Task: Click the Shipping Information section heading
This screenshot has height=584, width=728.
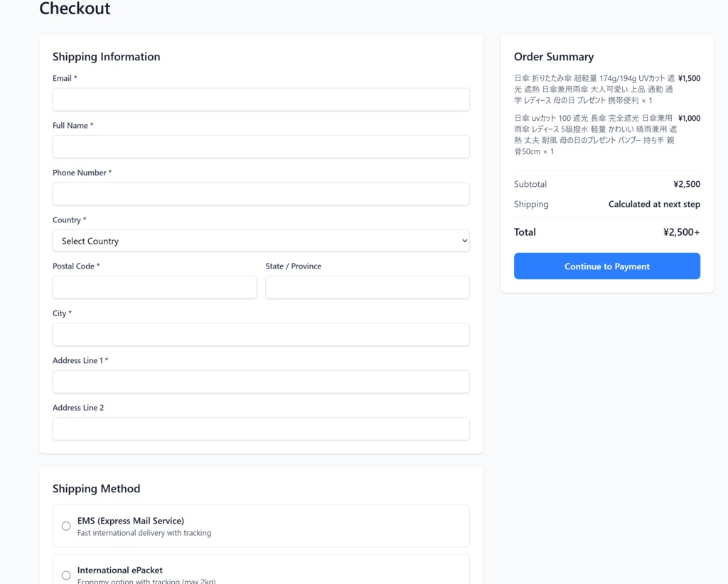Action: pyautogui.click(x=106, y=57)
